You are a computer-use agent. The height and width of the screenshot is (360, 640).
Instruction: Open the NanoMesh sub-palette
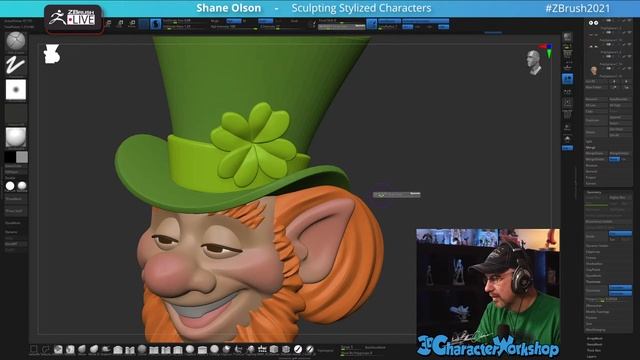tap(595, 344)
